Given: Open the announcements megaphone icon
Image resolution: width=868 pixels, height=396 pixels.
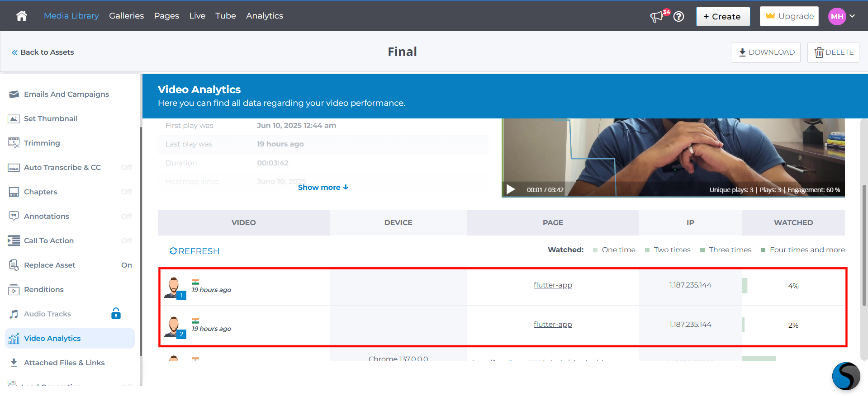Looking at the screenshot, I should [x=656, y=17].
